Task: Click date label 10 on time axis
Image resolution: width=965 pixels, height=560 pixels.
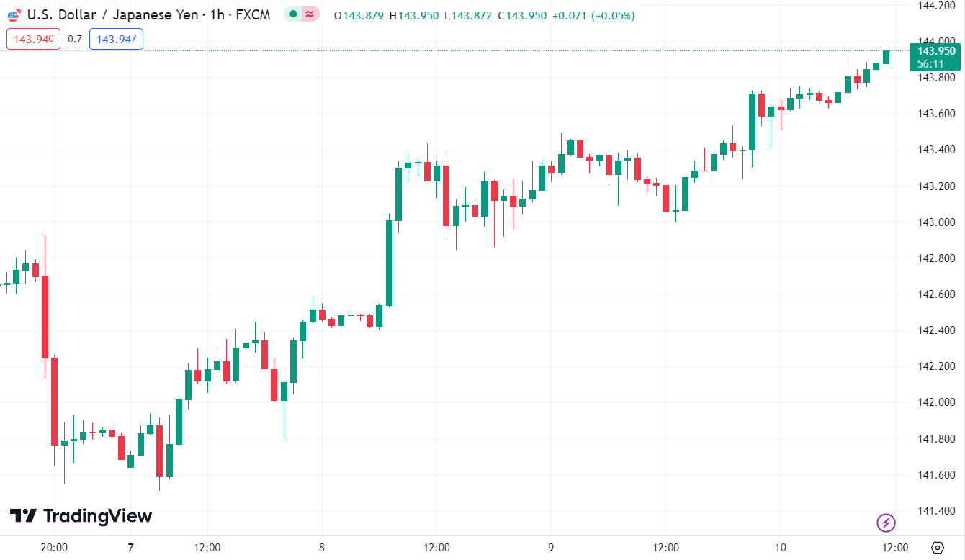Action: point(781,548)
